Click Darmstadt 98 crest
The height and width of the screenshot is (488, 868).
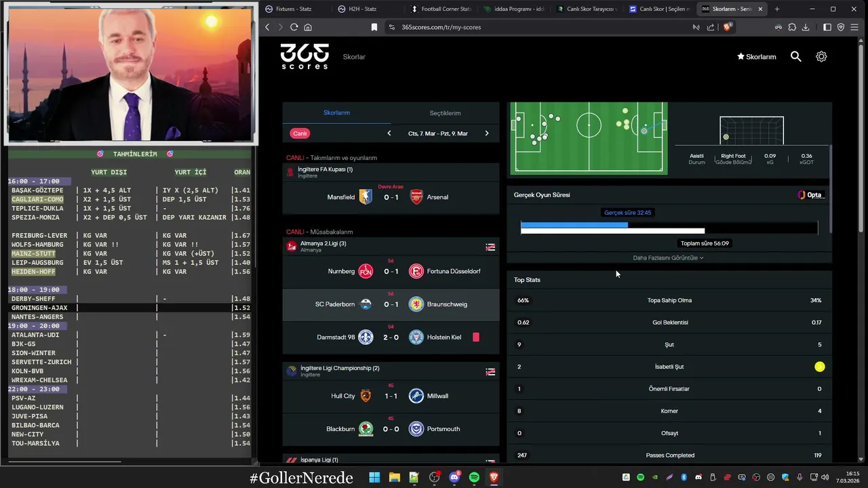click(366, 338)
